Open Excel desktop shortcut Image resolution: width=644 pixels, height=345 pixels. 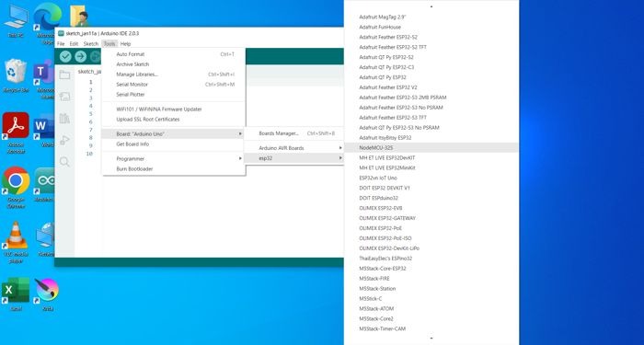16,293
